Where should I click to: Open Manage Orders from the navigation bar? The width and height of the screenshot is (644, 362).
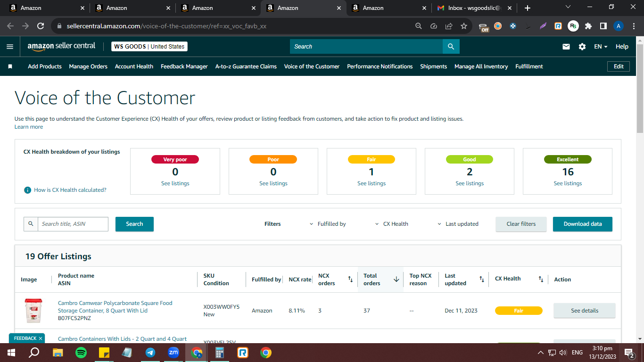coord(88,66)
